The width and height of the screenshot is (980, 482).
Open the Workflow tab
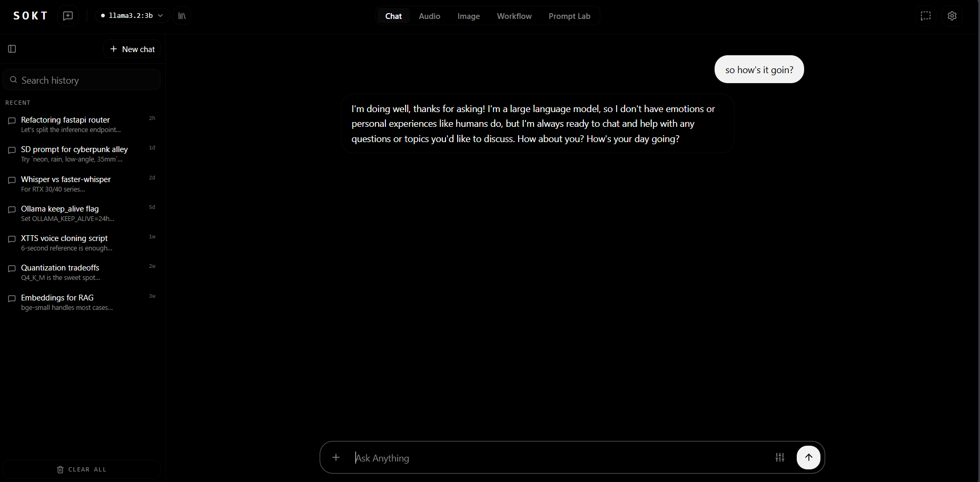pos(514,16)
